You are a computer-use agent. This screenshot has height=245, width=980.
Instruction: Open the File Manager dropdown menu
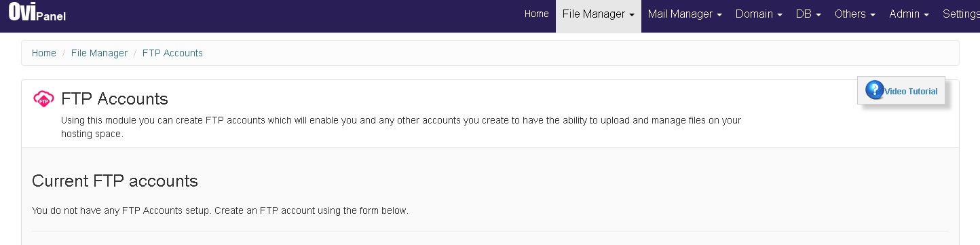(599, 14)
